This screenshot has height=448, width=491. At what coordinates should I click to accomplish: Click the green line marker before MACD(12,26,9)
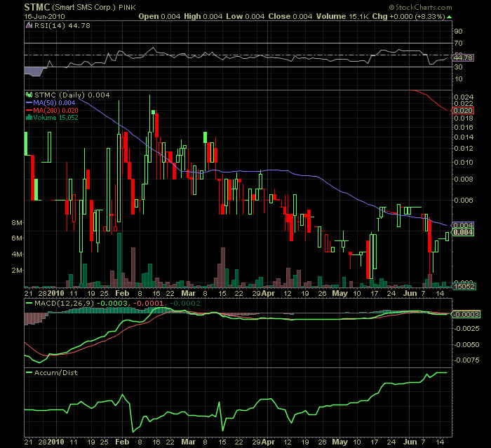29,303
